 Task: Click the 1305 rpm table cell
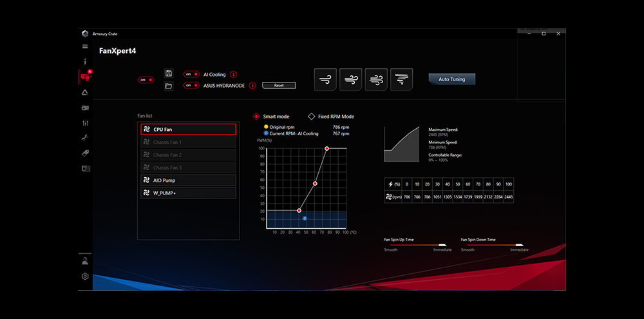(448, 197)
